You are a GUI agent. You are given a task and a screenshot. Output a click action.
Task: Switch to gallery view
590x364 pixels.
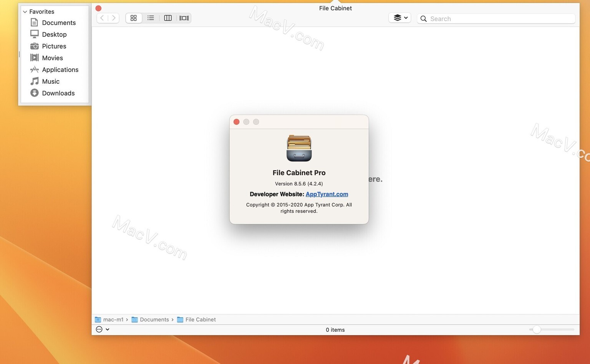point(184,18)
